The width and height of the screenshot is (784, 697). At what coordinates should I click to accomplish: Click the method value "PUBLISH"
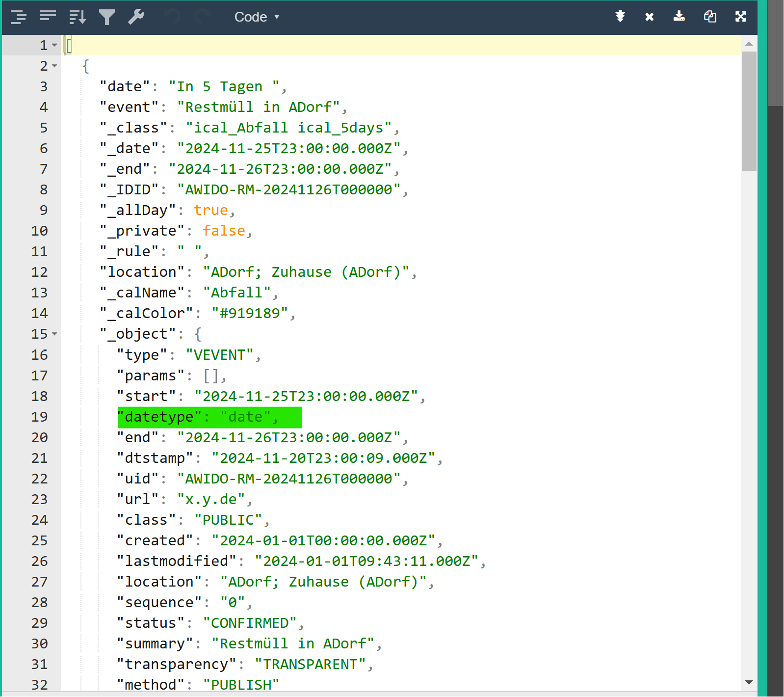point(241,685)
